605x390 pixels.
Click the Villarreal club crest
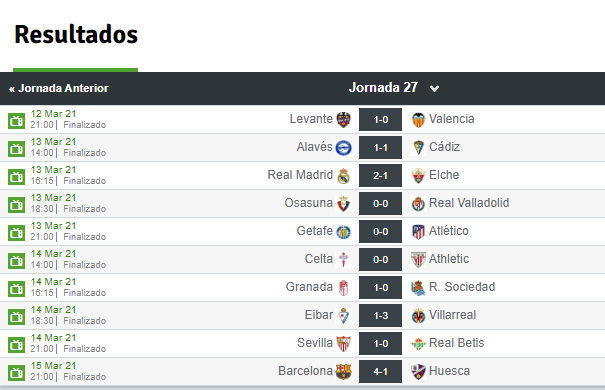[x=418, y=316]
